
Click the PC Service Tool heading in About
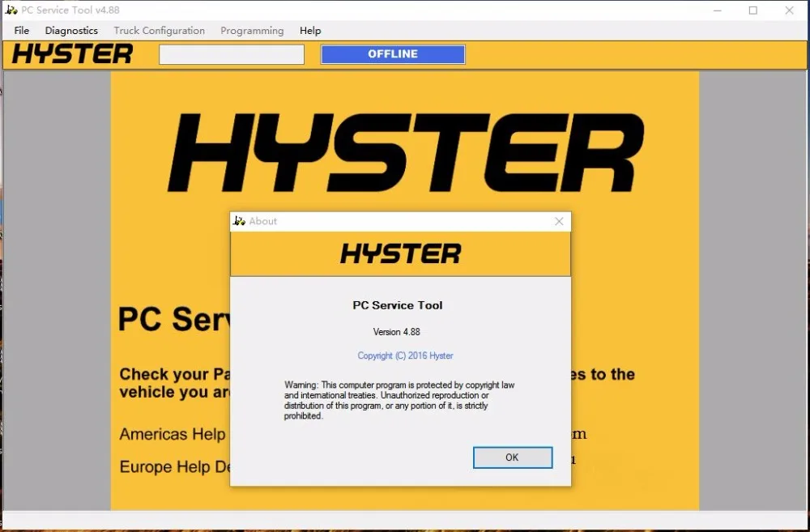pos(397,305)
